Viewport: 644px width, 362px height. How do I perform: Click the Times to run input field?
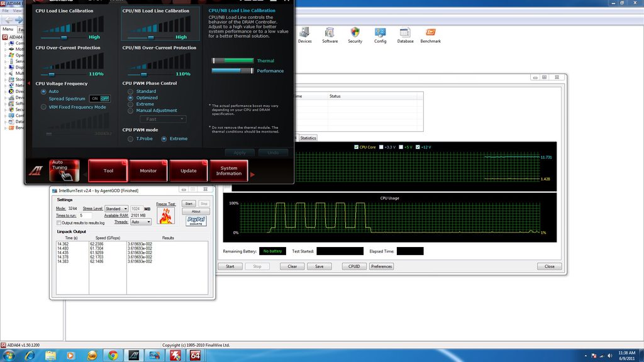coord(86,216)
